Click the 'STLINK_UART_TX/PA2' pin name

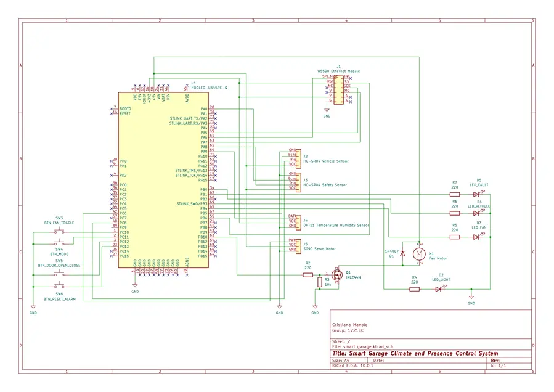[189, 118]
